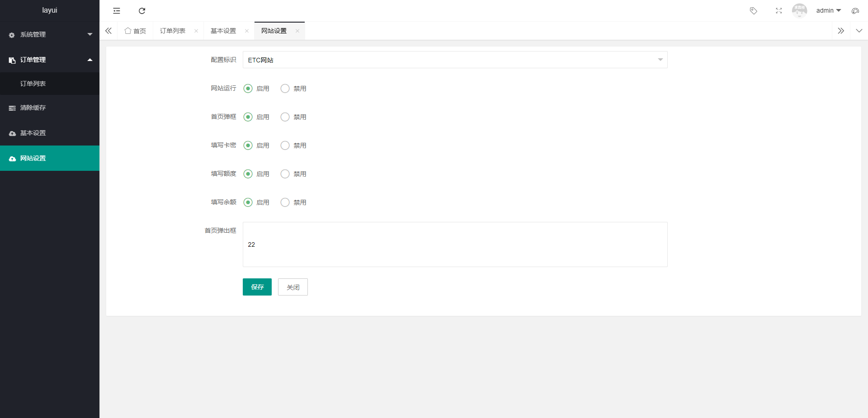Screen dimensions: 868x418
Task: Click the refresh icon in top bar
Action: coord(142,11)
